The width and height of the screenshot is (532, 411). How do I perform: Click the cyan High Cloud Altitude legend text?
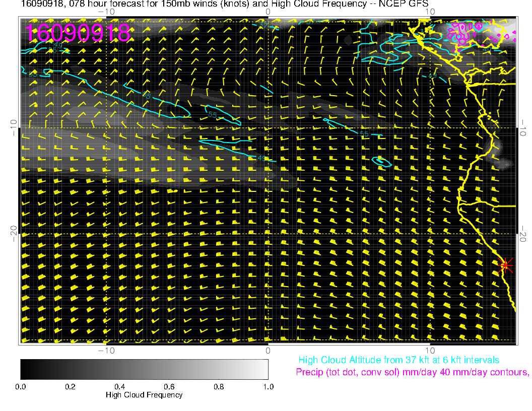point(398,360)
